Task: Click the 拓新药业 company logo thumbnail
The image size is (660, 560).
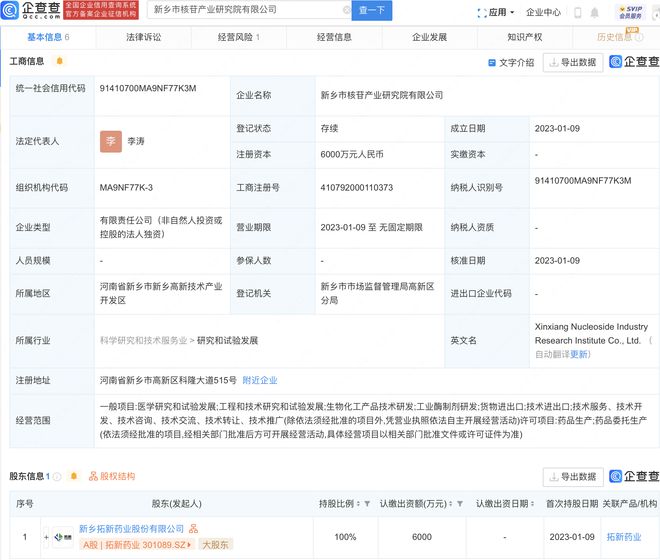Action: (x=63, y=537)
